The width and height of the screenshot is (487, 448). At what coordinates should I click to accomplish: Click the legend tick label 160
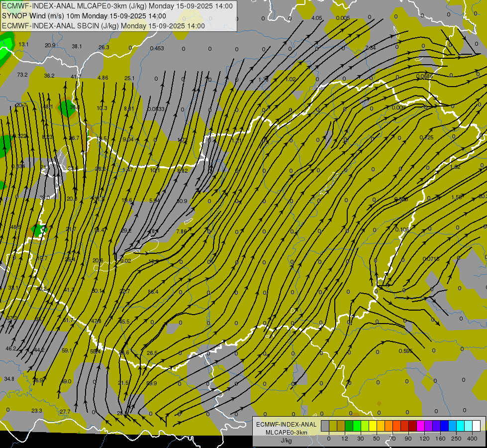click(440, 439)
